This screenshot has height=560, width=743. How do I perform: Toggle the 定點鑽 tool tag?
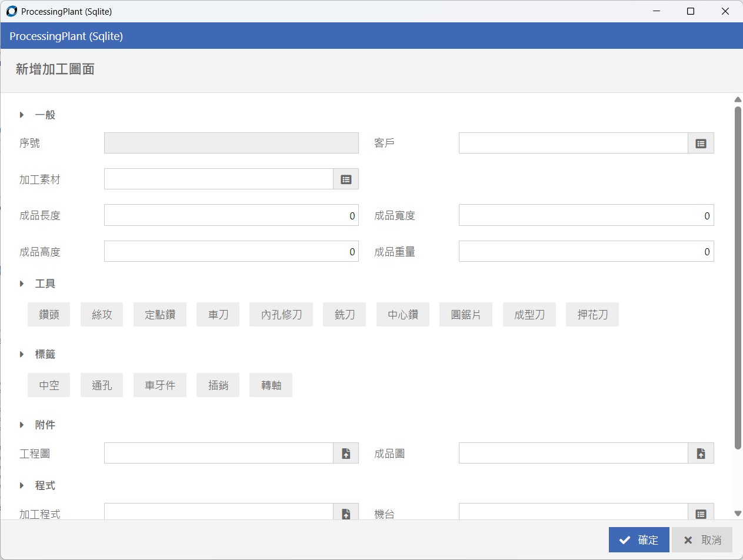160,315
